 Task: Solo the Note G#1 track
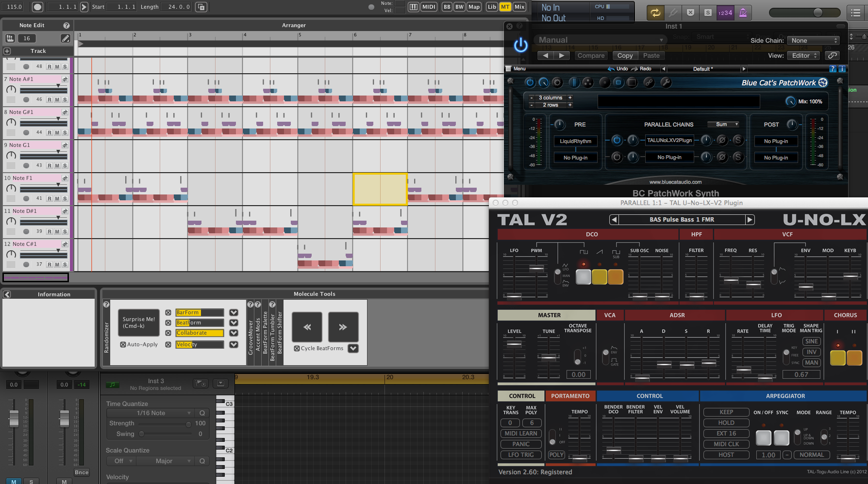65,132
